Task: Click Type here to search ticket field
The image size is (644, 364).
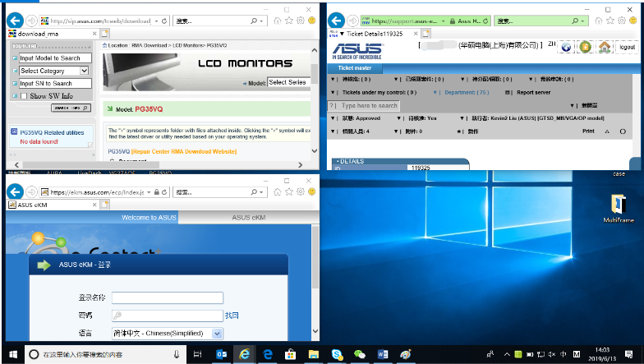Action: click(x=364, y=105)
